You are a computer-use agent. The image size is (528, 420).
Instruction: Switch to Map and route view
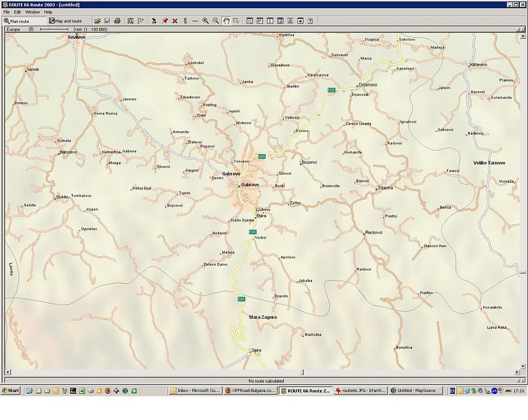[x=66, y=21]
